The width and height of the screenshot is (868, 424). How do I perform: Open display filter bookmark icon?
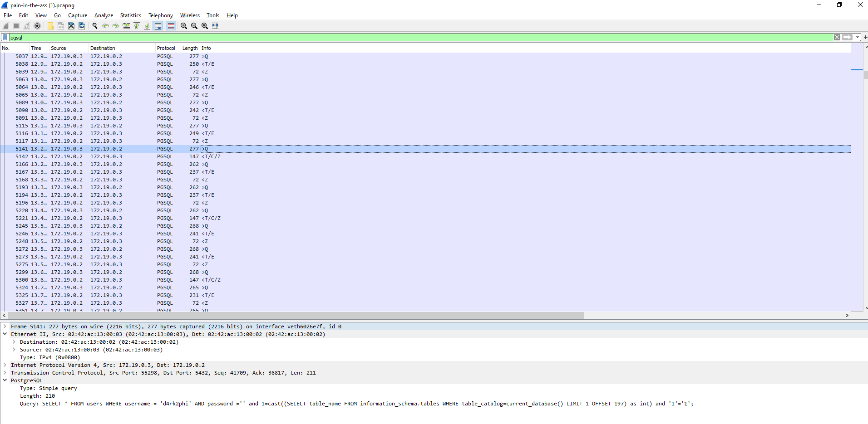point(5,37)
